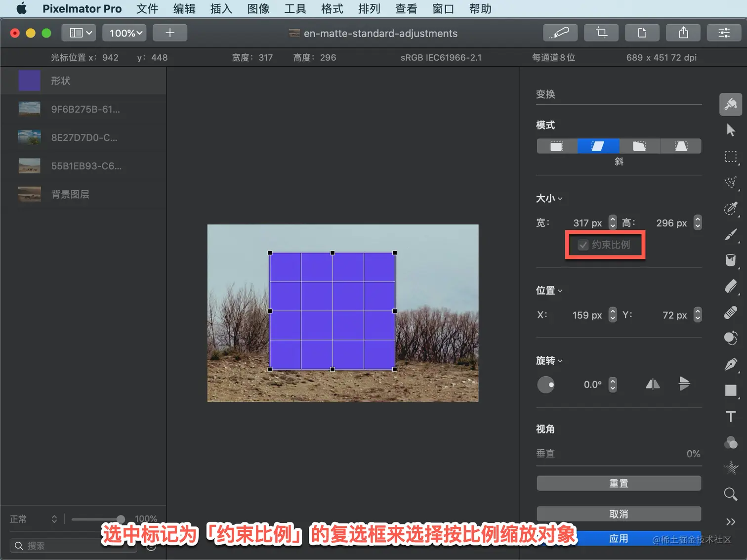Adjust the X position stepper
This screenshot has height=560, width=747.
coord(613,315)
